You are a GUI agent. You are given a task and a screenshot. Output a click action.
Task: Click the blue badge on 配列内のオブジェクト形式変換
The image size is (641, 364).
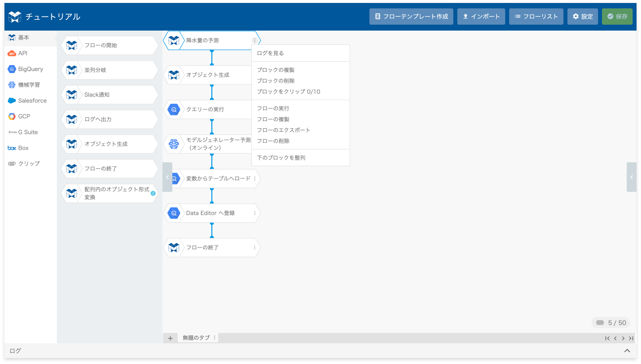[x=153, y=193]
